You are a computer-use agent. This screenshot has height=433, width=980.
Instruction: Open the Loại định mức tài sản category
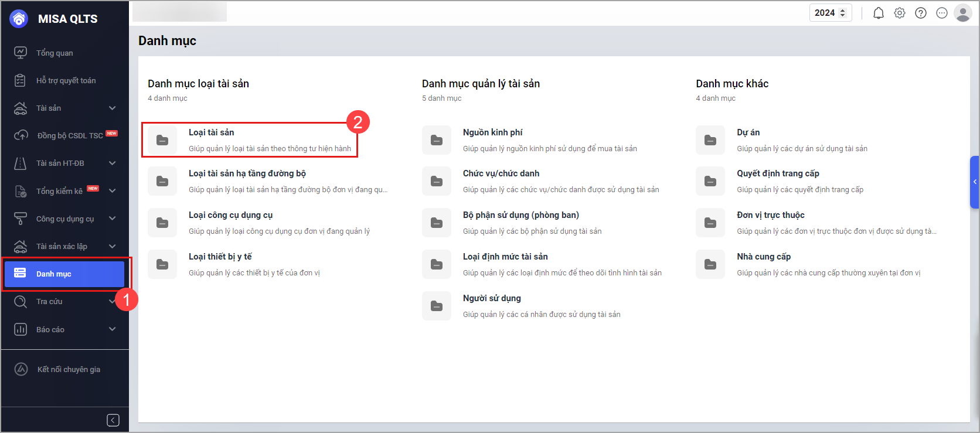click(543, 264)
